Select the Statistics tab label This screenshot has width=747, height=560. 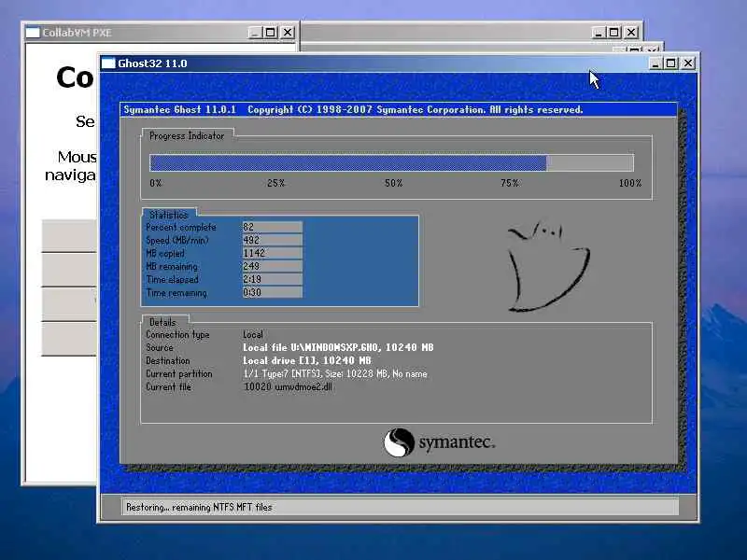click(x=168, y=215)
